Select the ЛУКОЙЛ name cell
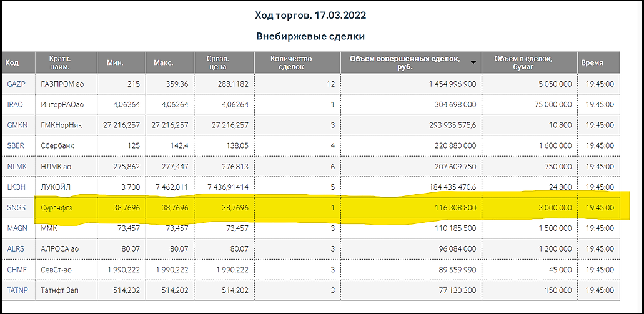 (x=66, y=187)
